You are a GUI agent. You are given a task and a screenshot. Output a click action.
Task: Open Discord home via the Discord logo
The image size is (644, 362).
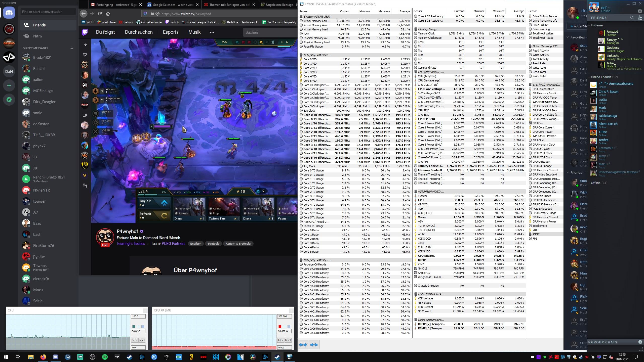(x=9, y=13)
